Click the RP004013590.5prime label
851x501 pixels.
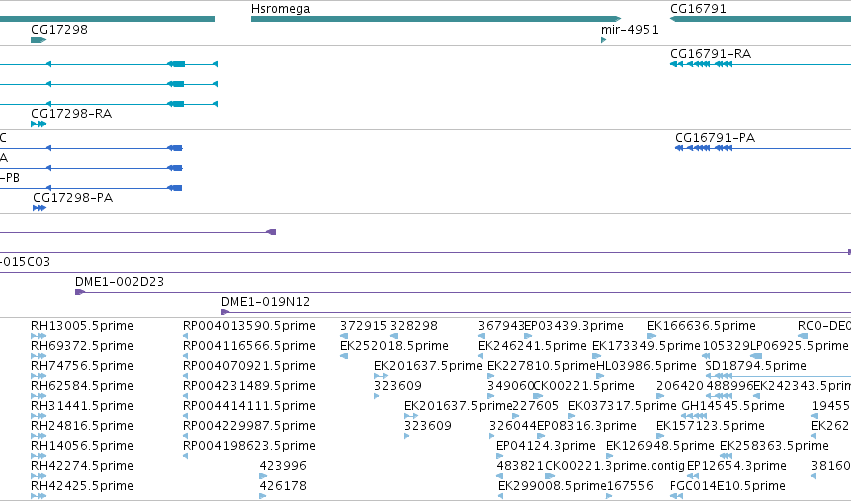pyautogui.click(x=249, y=326)
